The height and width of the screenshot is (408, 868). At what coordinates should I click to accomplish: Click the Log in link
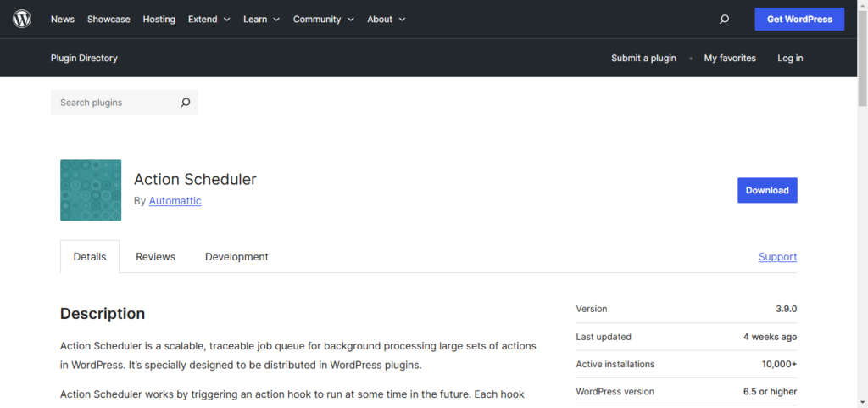point(790,58)
